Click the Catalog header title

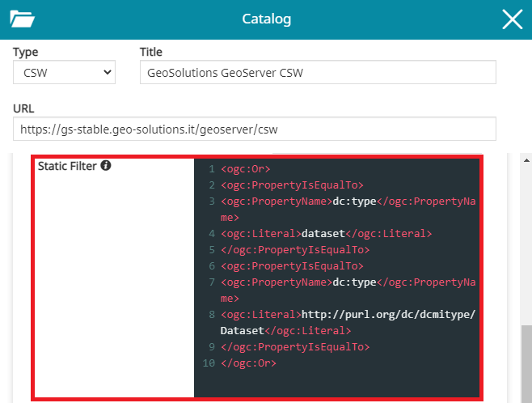click(267, 19)
